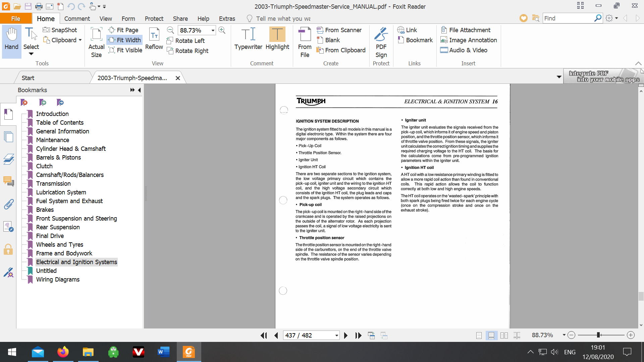Go to the previous page
Viewport: 644px width, 362px height.
coord(276,335)
